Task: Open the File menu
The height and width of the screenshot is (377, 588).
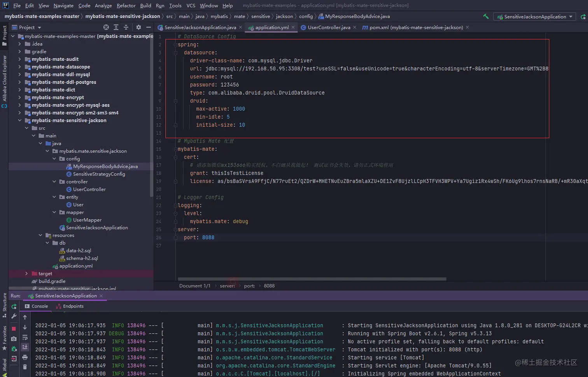Action: click(x=17, y=5)
